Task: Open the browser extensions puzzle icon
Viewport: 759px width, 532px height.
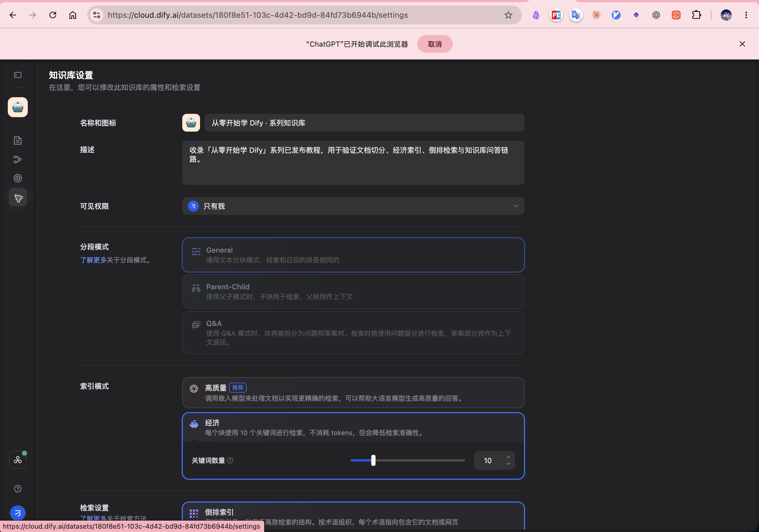Action: pos(696,15)
